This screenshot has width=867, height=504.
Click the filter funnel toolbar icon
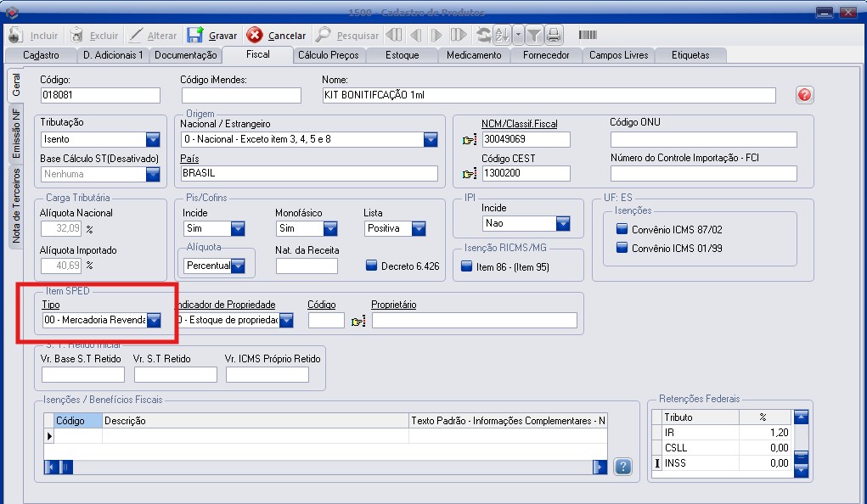533,36
